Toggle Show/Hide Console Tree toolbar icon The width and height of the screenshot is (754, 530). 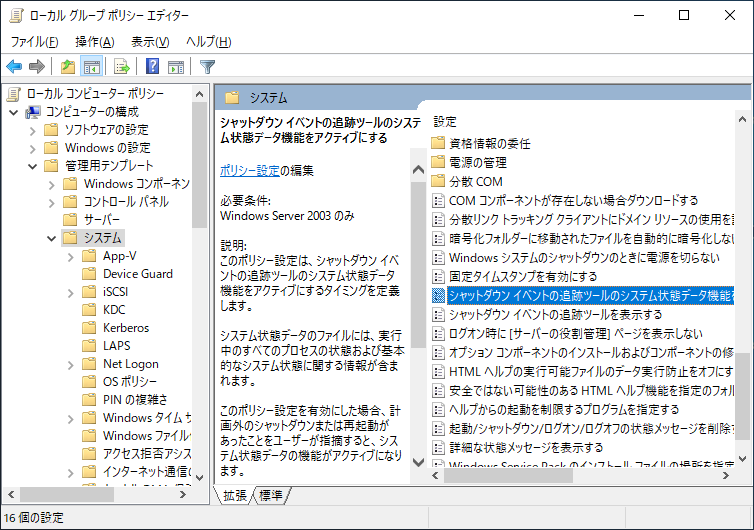point(91,66)
